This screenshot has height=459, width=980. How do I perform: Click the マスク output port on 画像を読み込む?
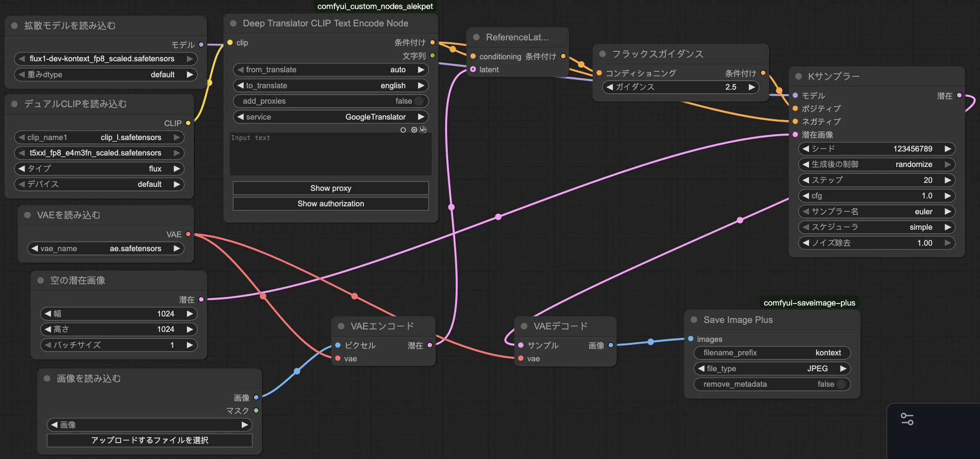[256, 410]
